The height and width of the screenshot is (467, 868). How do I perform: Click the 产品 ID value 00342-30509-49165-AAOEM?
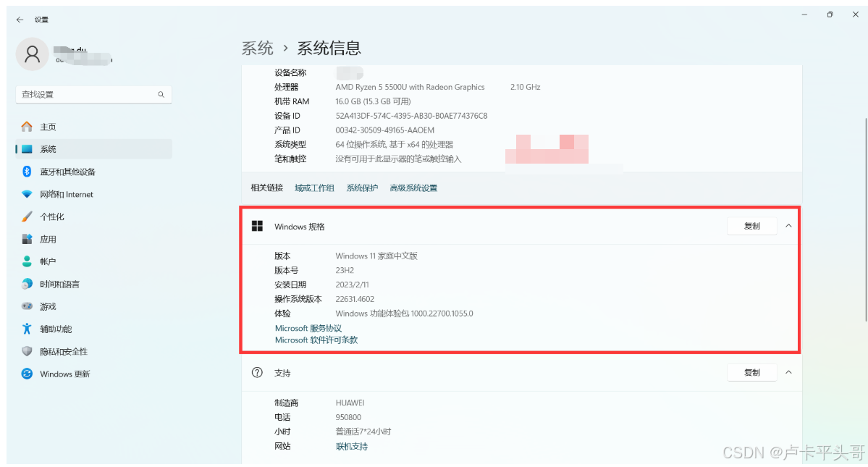point(384,130)
